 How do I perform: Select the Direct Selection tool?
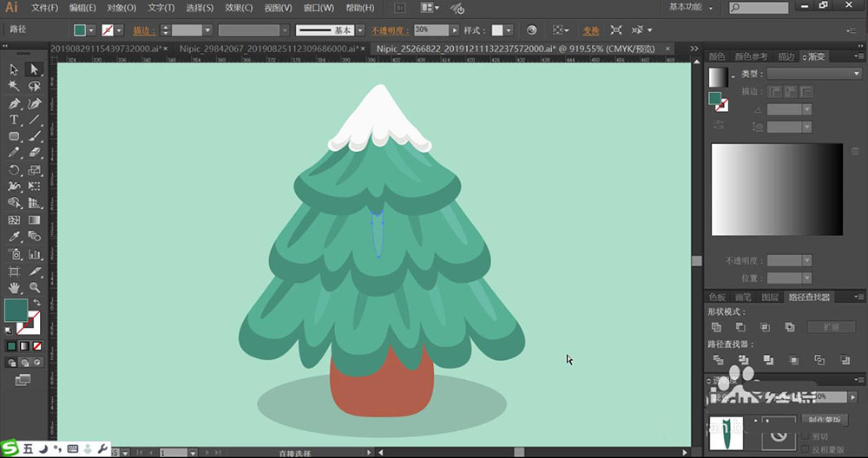(x=35, y=69)
